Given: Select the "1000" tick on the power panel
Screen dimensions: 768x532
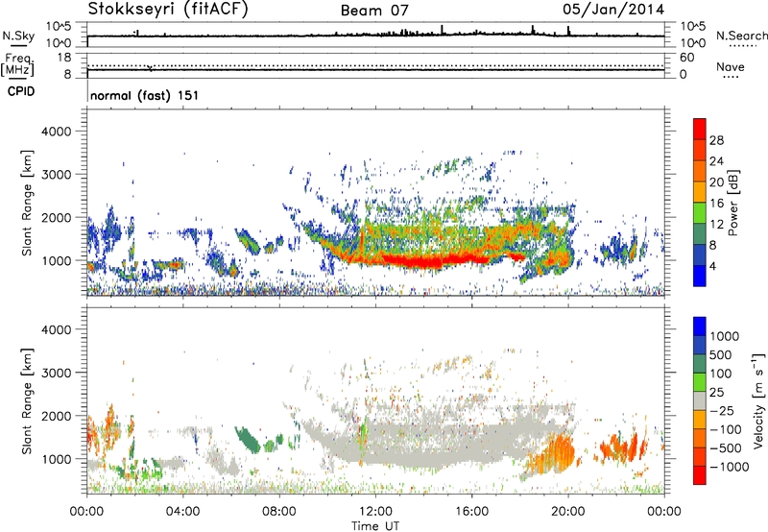Looking at the screenshot, I should click(57, 260).
